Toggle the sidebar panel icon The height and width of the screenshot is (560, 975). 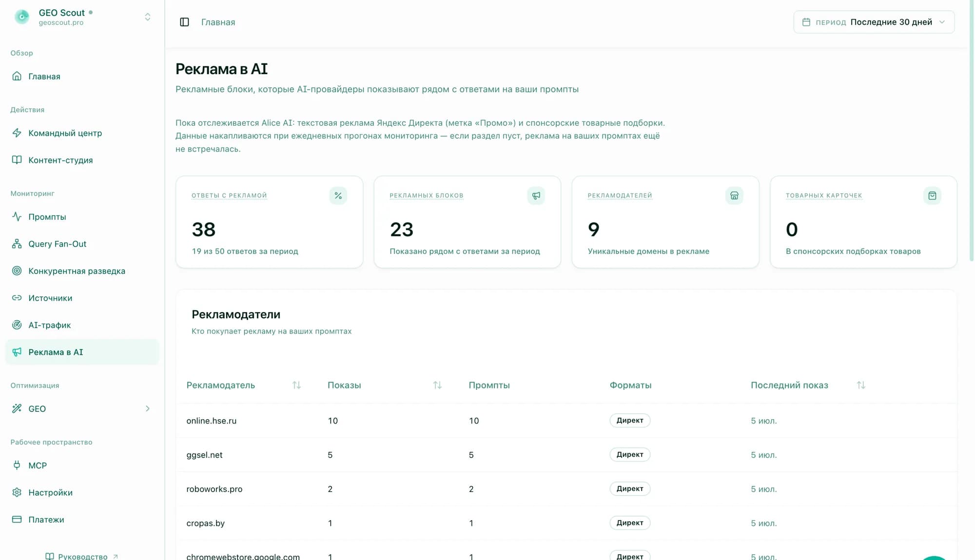(184, 22)
